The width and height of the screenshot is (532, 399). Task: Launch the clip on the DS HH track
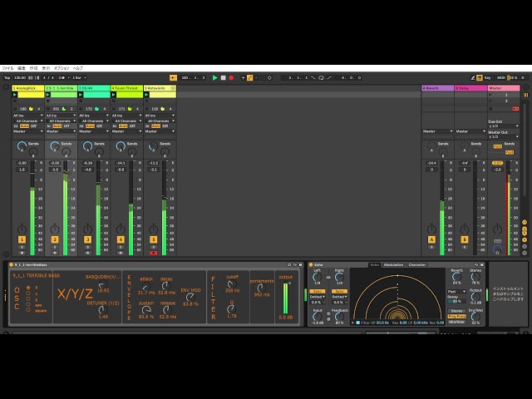pyautogui.click(x=81, y=95)
